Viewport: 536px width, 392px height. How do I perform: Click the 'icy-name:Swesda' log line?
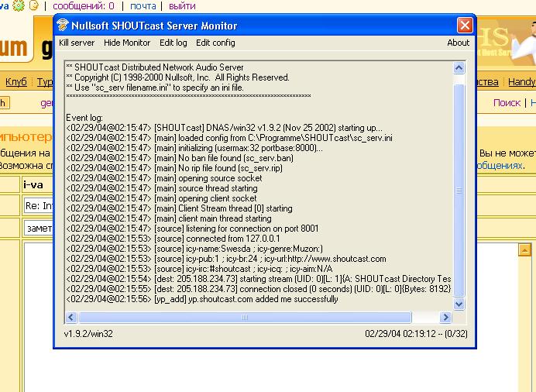click(x=194, y=249)
